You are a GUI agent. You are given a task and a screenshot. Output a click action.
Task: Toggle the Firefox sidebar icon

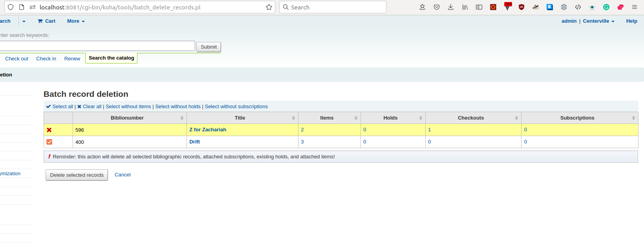coord(479,7)
